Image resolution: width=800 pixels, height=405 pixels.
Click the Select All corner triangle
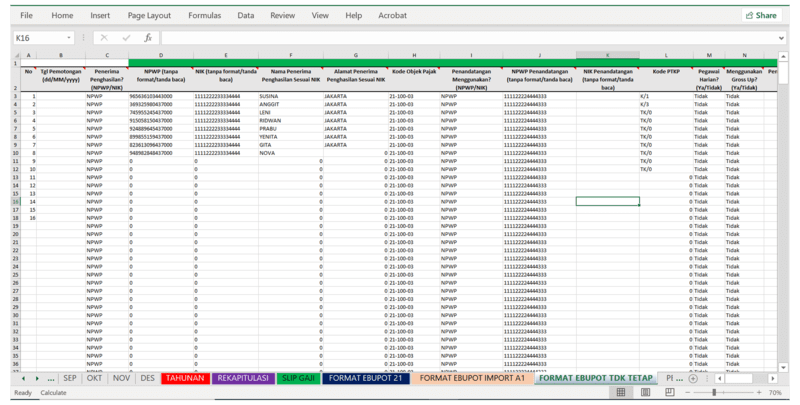tap(16, 55)
